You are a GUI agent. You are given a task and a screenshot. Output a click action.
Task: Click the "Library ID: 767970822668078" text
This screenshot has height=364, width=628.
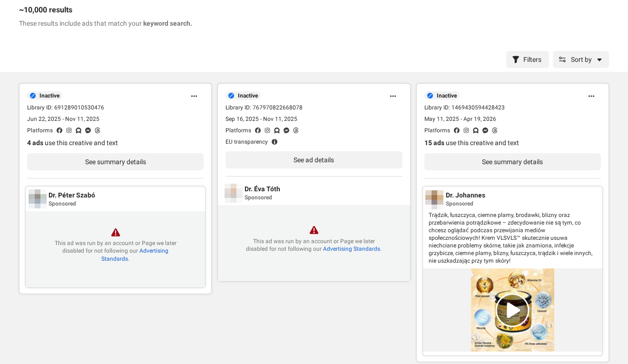264,108
